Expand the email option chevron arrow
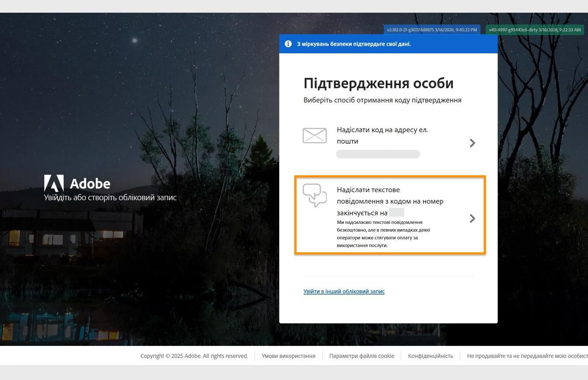Viewport: 588px width, 380px height. click(472, 143)
